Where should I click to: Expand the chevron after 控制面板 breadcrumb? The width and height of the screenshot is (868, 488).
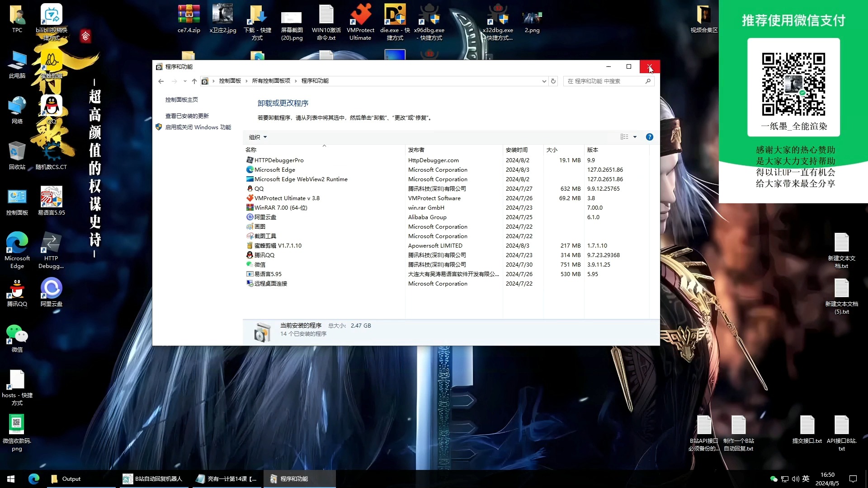point(246,81)
